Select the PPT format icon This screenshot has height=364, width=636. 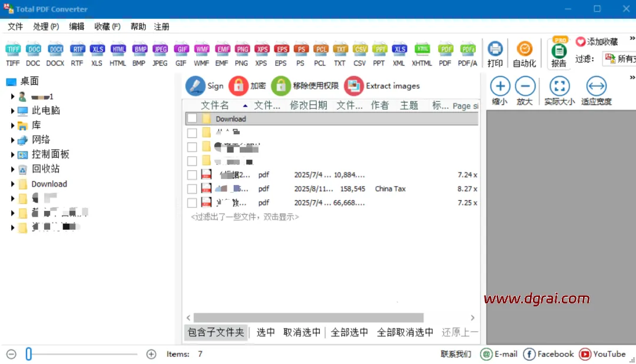pyautogui.click(x=379, y=54)
